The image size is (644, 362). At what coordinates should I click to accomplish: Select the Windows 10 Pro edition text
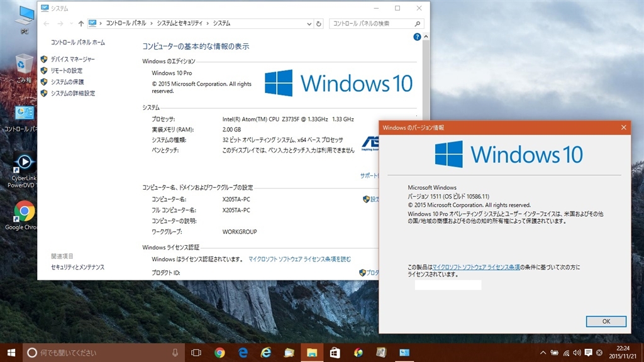click(x=172, y=73)
